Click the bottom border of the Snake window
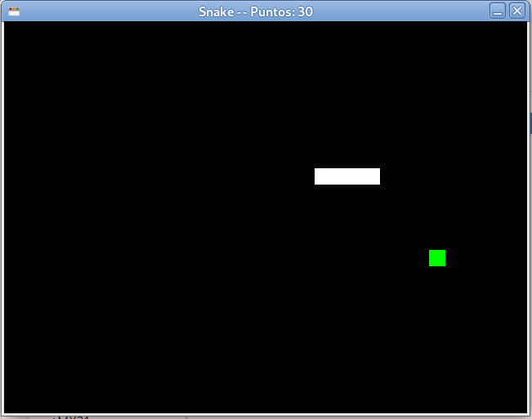 (266, 415)
